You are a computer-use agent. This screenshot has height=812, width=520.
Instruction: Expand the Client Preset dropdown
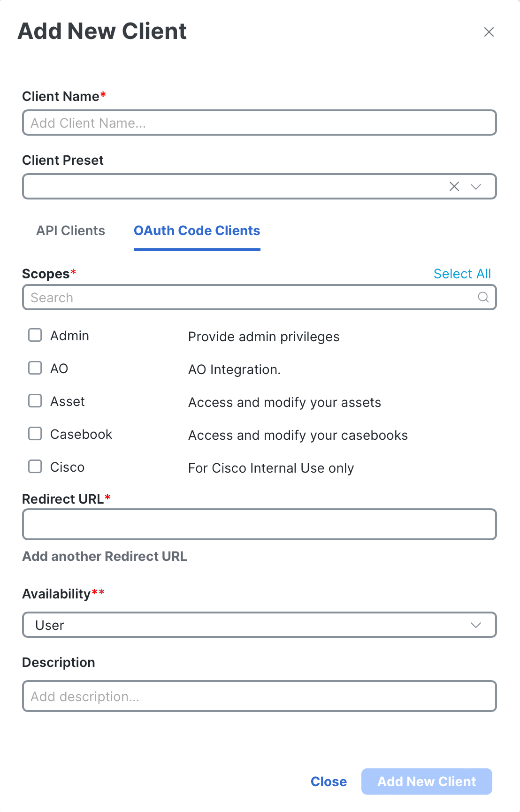point(476,186)
